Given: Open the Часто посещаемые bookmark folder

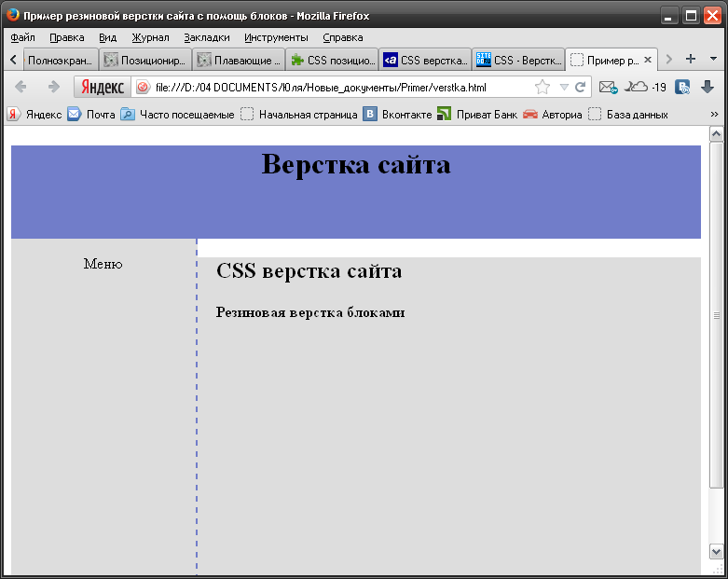Looking at the screenshot, I should [177, 115].
